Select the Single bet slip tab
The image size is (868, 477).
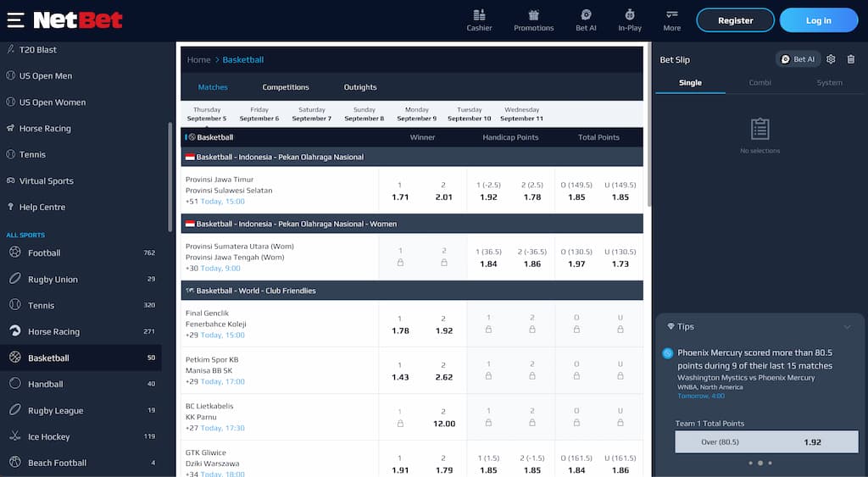tap(690, 83)
